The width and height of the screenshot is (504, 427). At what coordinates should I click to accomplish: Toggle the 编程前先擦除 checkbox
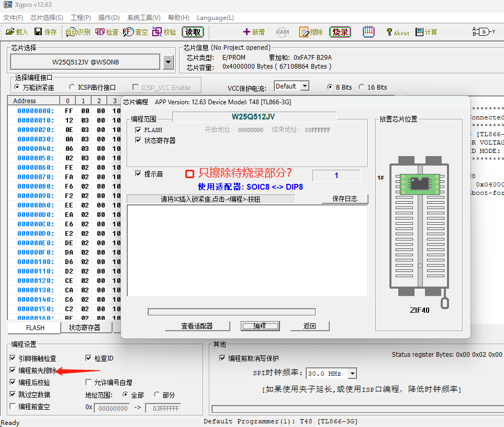(x=13, y=370)
